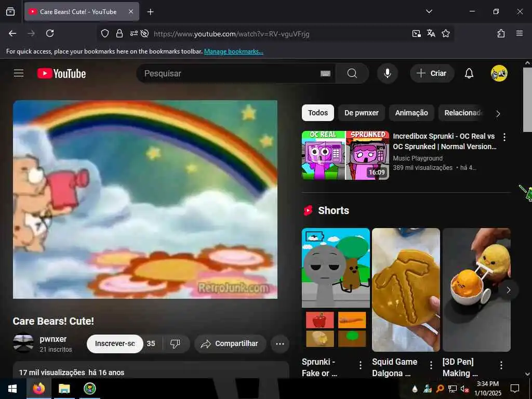Bookmark this page with star
The height and width of the screenshot is (399, 532).
tap(446, 33)
